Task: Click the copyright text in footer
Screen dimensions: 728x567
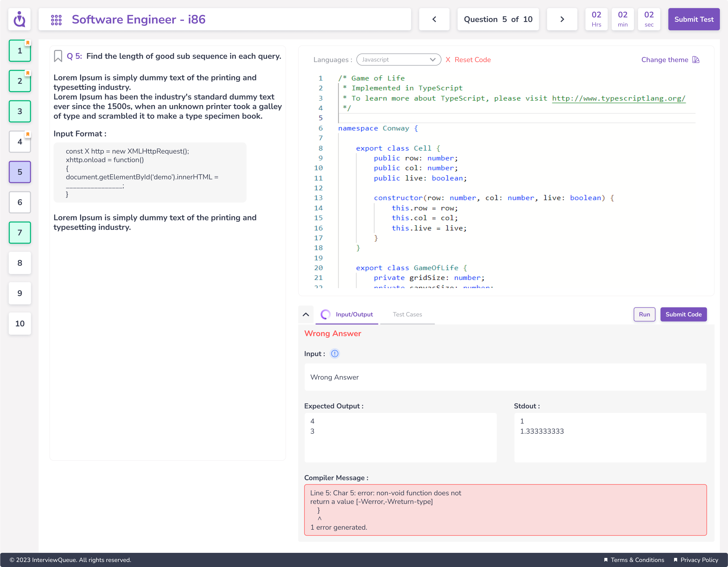Action: coord(70,560)
